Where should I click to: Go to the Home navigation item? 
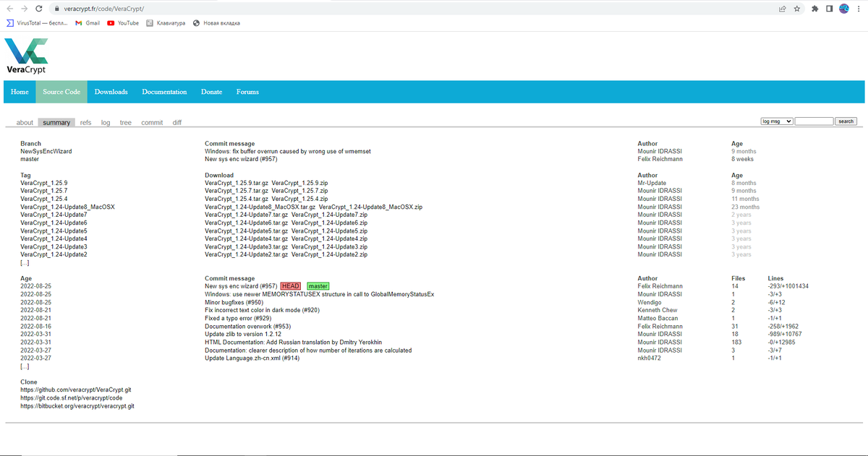pos(20,92)
